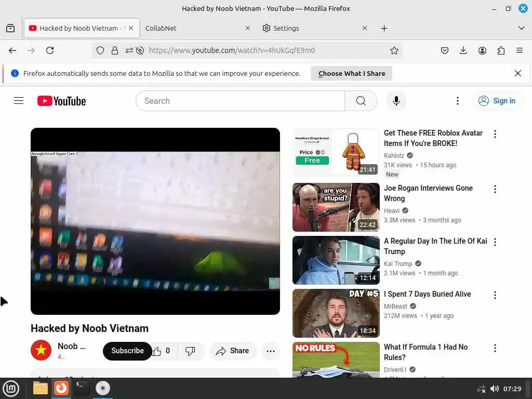Open site permissions icon in address bar

click(x=129, y=50)
